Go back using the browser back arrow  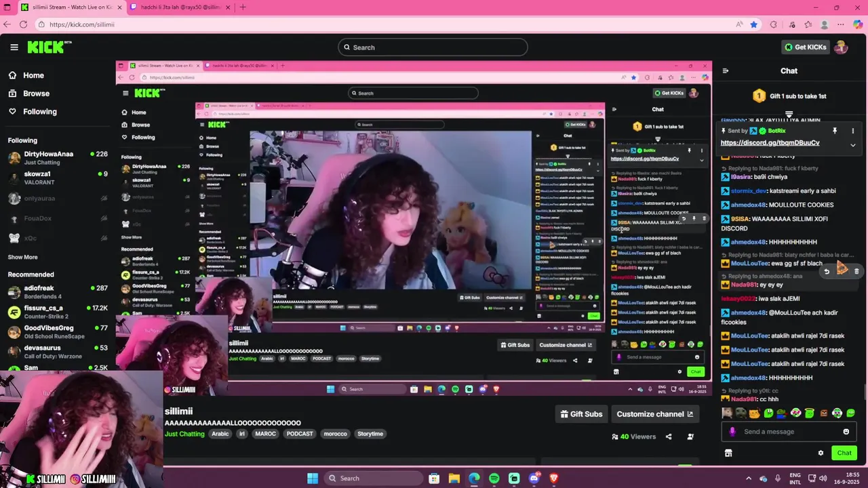7,24
